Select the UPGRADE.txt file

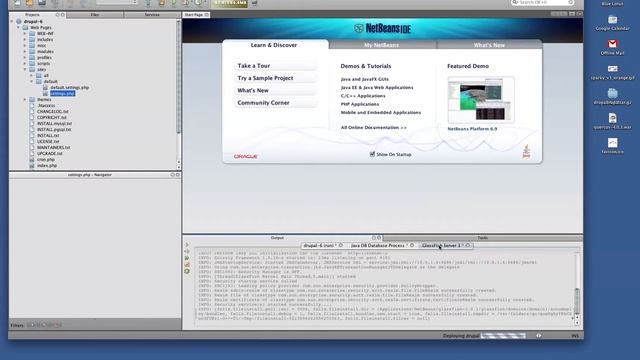pyautogui.click(x=49, y=153)
